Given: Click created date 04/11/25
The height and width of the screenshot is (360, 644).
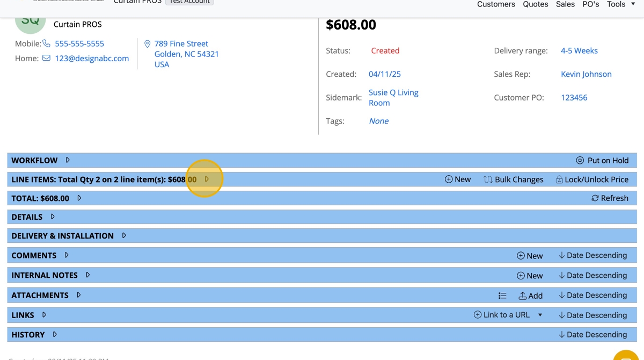Looking at the screenshot, I should coord(385,74).
